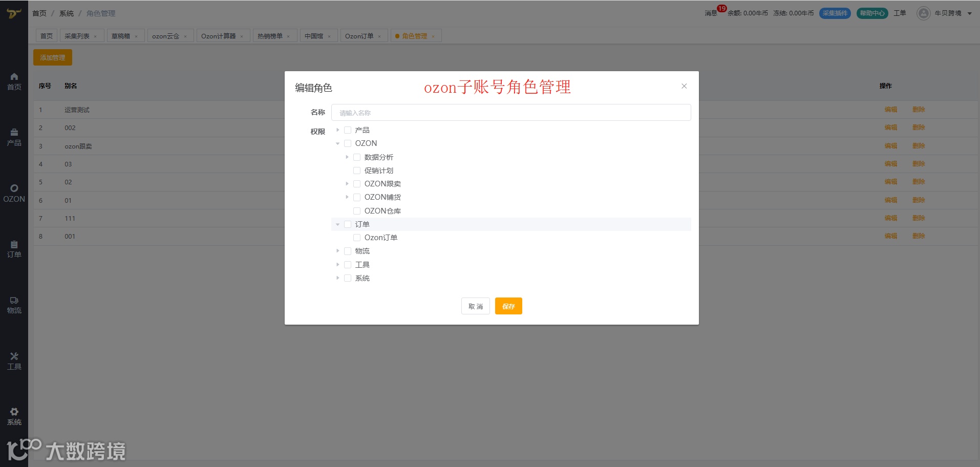Open the 订单 sidebar icon

click(14, 244)
